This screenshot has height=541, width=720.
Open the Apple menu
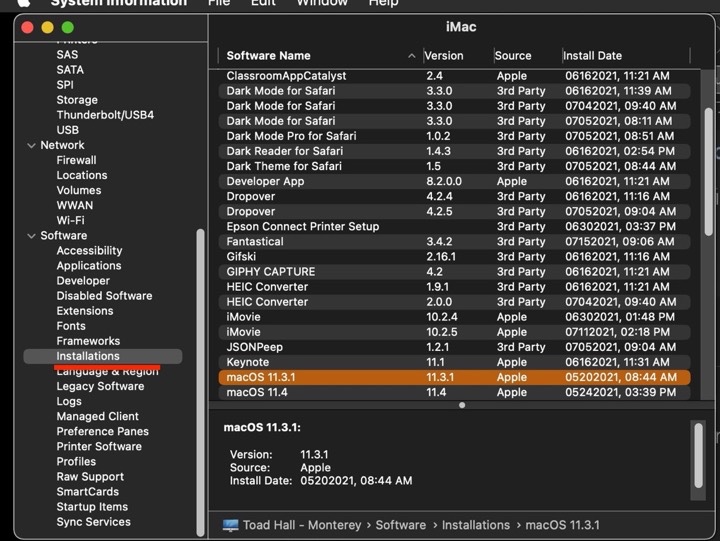[21, 3]
